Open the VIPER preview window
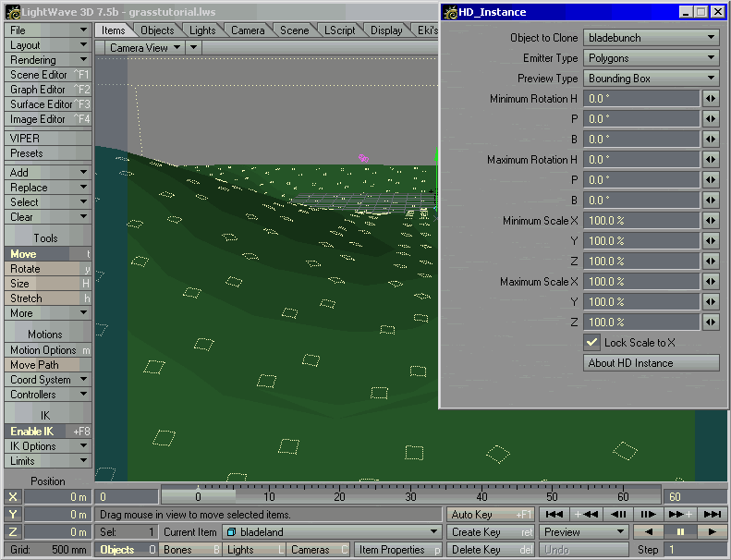This screenshot has height=560, width=731. (47, 138)
